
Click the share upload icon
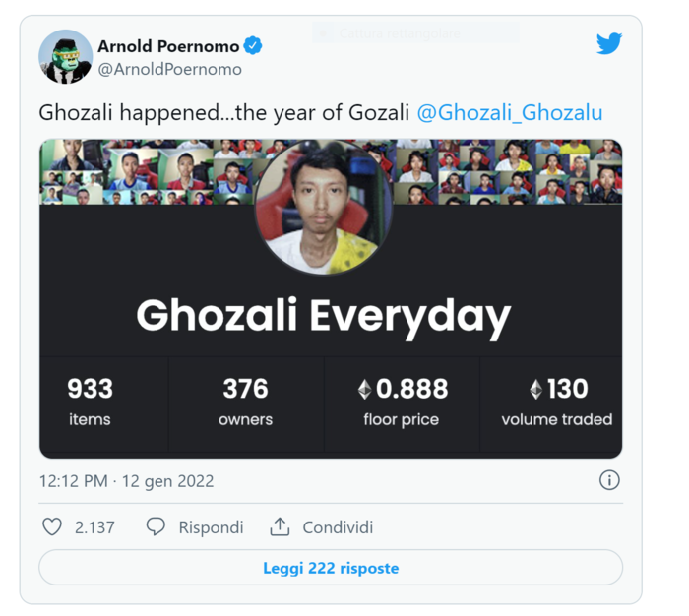(280, 527)
